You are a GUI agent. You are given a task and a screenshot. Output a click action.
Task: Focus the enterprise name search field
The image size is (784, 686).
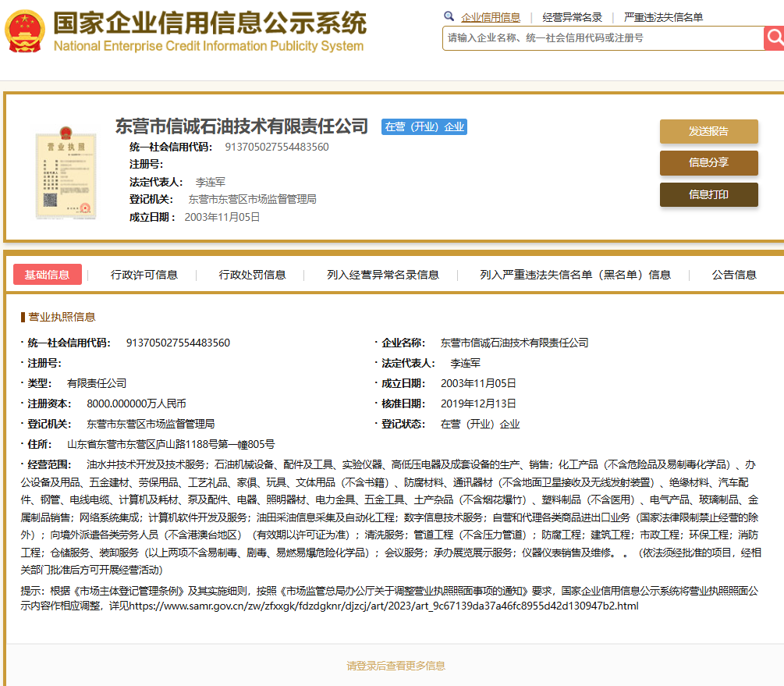click(603, 38)
